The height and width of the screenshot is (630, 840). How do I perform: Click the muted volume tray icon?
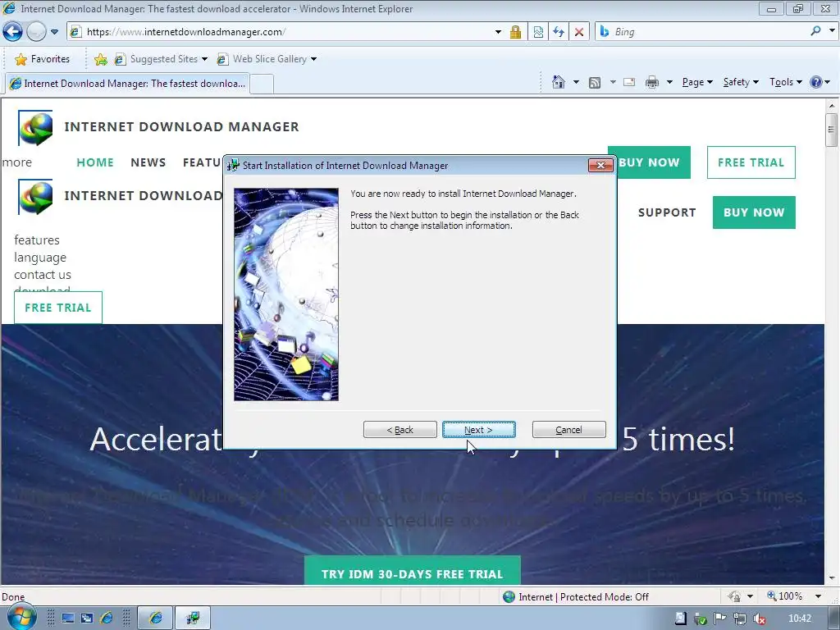759,619
